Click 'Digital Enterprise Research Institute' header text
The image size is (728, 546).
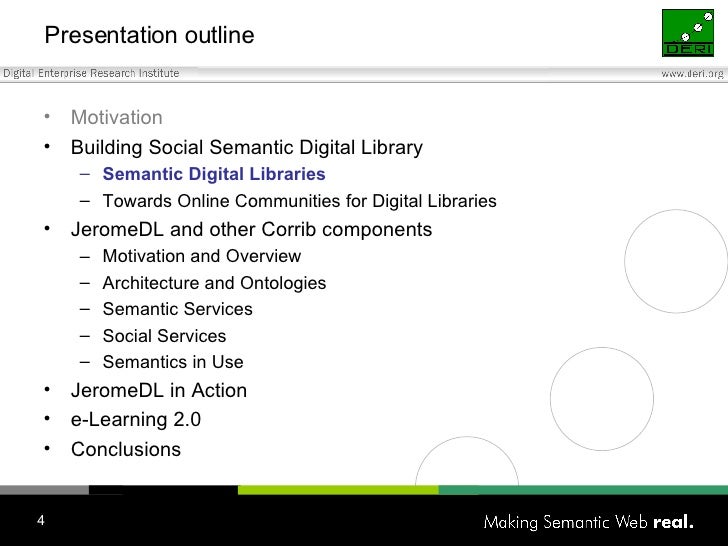click(91, 73)
